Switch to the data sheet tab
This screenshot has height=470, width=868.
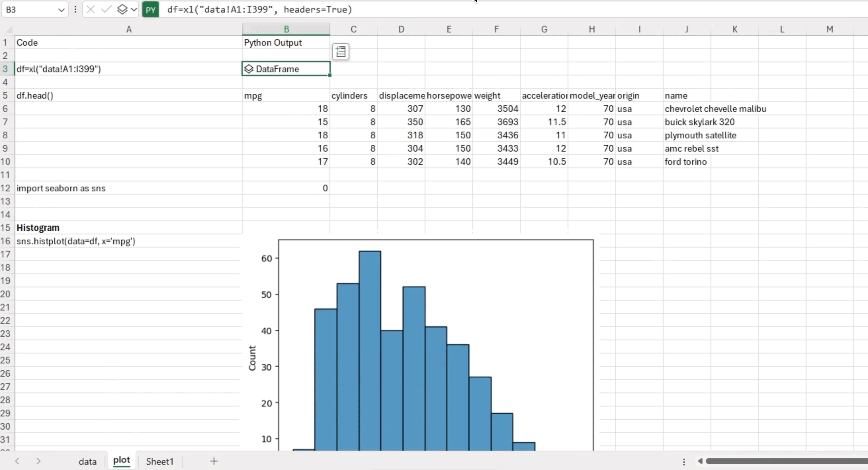tap(88, 461)
